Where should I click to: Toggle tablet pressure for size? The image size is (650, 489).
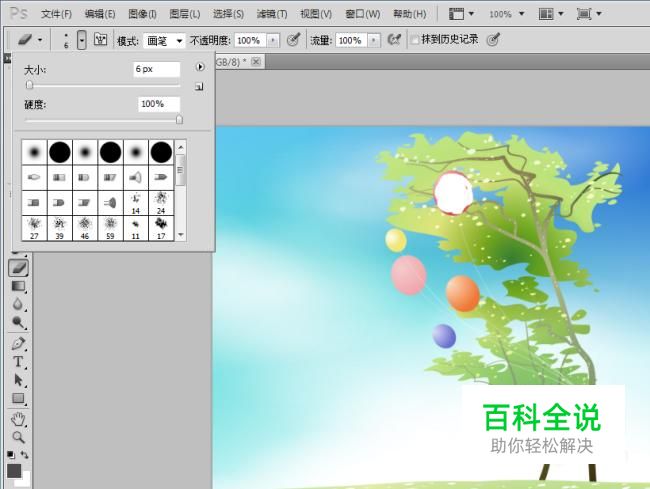point(493,40)
